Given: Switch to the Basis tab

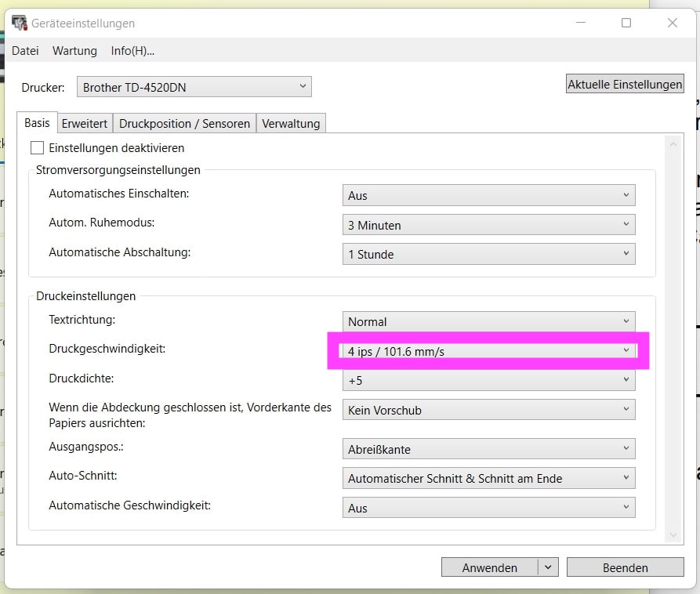Looking at the screenshot, I should (37, 123).
